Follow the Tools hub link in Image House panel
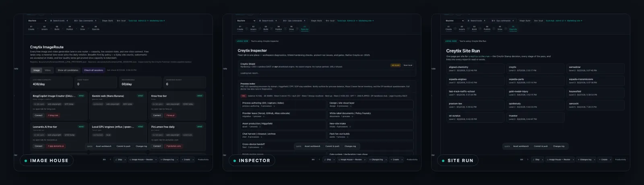This screenshot has width=644, height=185. tap(132, 21)
